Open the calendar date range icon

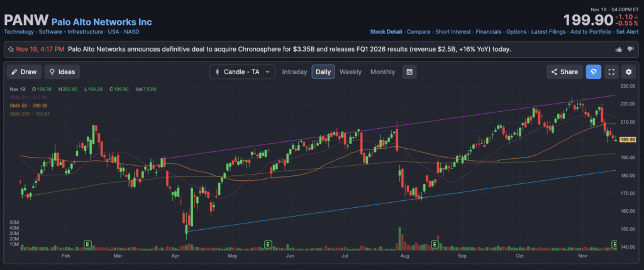409,72
